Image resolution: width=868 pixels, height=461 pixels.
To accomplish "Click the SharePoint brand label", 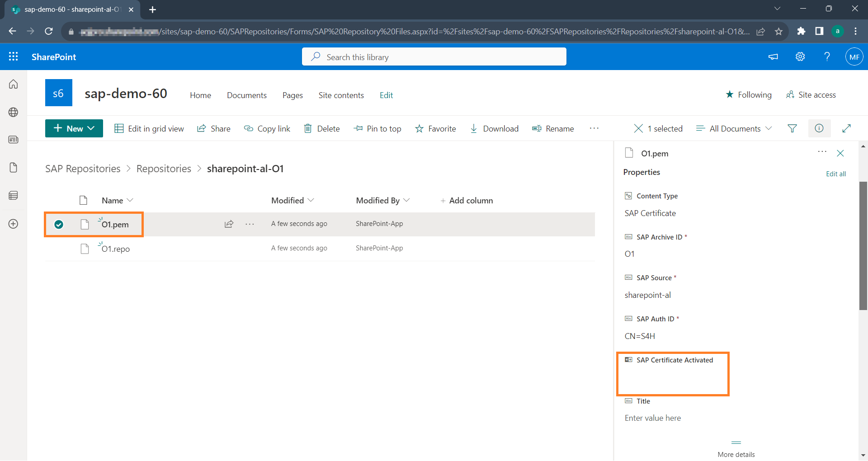I will click(54, 56).
